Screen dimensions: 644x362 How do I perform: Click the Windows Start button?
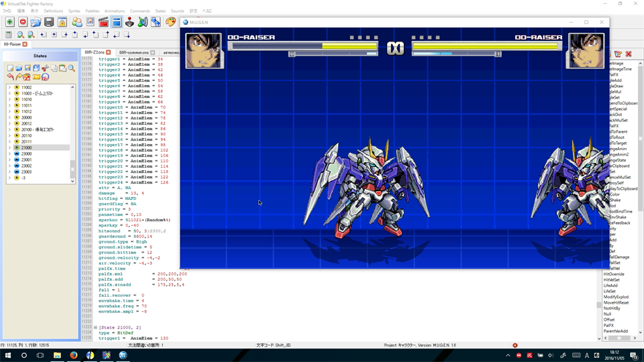tap(8, 355)
